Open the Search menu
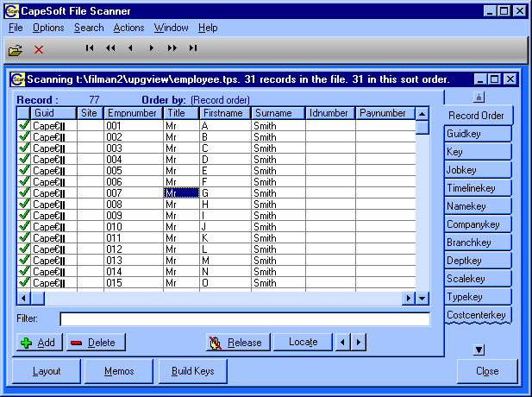Image resolution: width=532 pixels, height=397 pixels. tap(89, 28)
